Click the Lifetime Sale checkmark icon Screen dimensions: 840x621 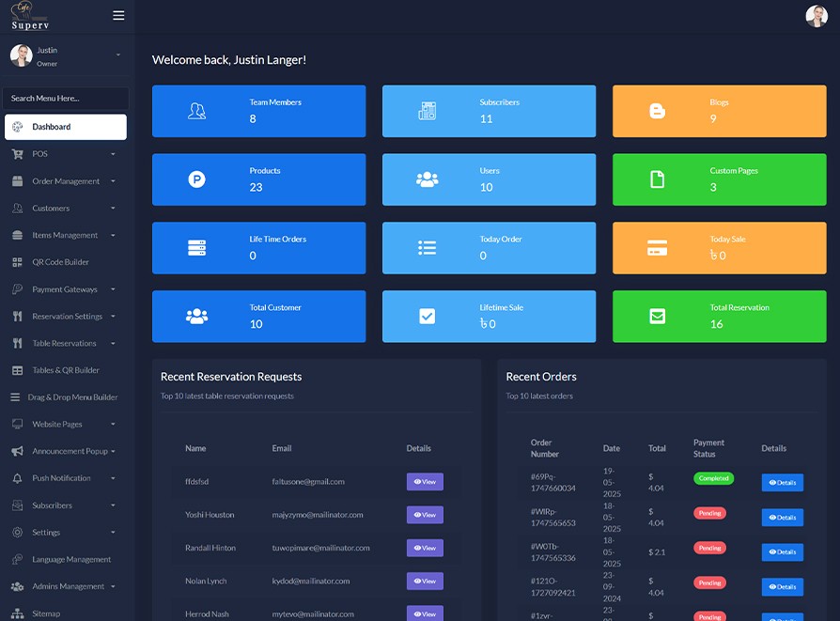coord(427,317)
